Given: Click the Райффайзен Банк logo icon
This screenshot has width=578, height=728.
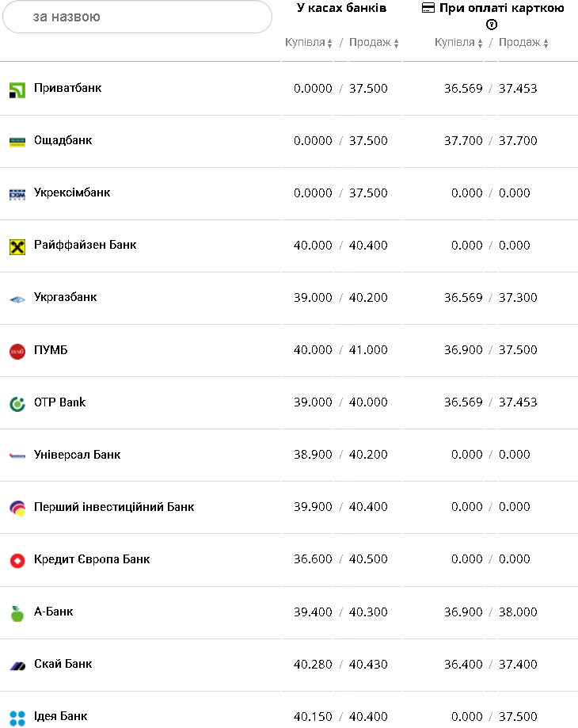Looking at the screenshot, I should (17, 246).
